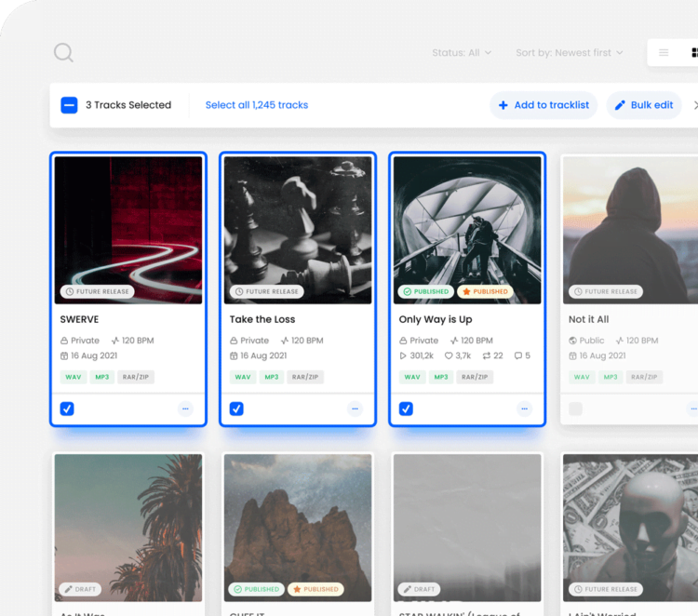Click the BPM pulse icon on SWERVE
Screen dimensions: 698x616
115,341
